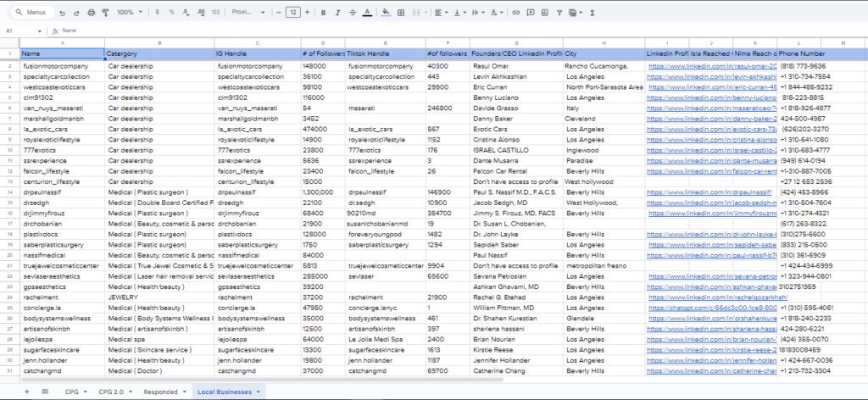Viewport: 868px width, 400px height.
Task: Toggle italic formatting
Action: [337, 12]
